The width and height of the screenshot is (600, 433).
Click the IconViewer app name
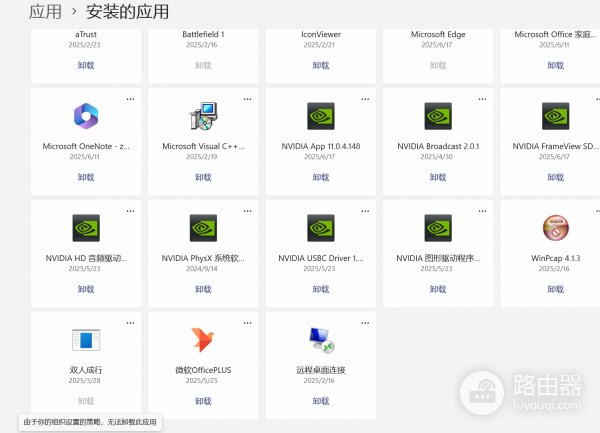click(x=321, y=34)
